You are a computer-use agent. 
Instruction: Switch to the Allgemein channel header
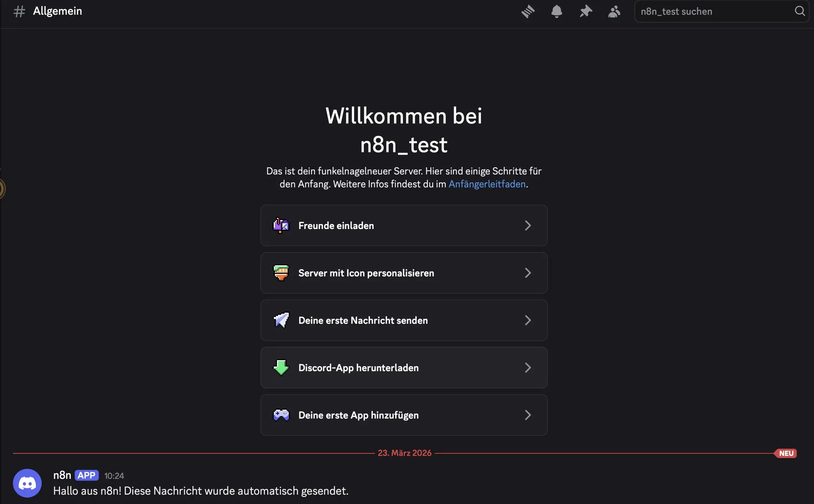57,11
